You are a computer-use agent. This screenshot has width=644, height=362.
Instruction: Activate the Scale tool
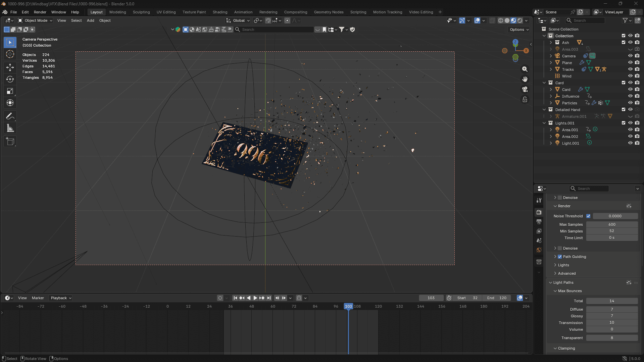(x=10, y=91)
